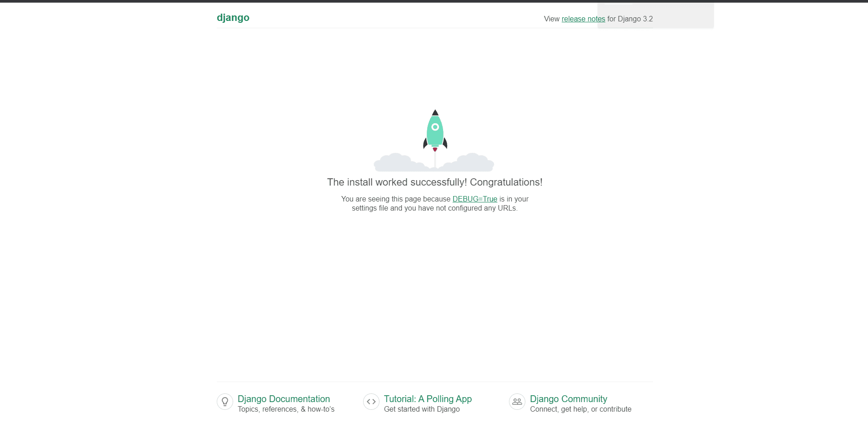Click the install worked successfully heading
This screenshot has width=868, height=423.
pos(434,182)
